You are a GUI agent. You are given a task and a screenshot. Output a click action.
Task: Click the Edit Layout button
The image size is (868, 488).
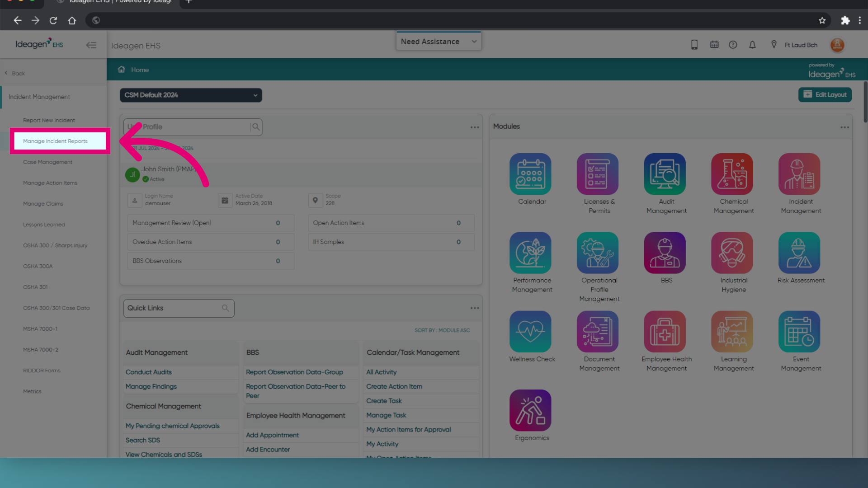pyautogui.click(x=825, y=95)
